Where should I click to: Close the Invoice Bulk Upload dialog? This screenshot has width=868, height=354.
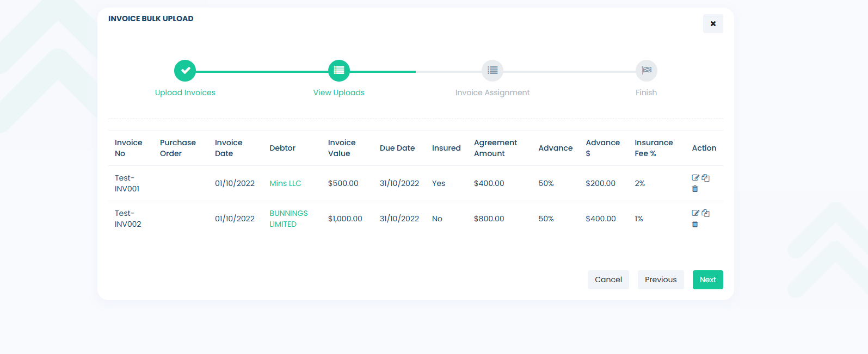713,24
